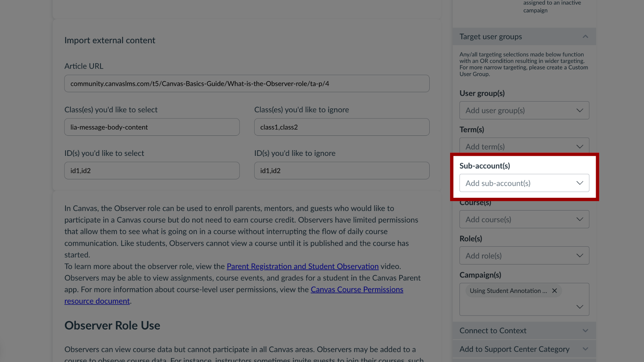Click the Classes you'd like to select field
This screenshot has height=362, width=644.
click(x=152, y=127)
